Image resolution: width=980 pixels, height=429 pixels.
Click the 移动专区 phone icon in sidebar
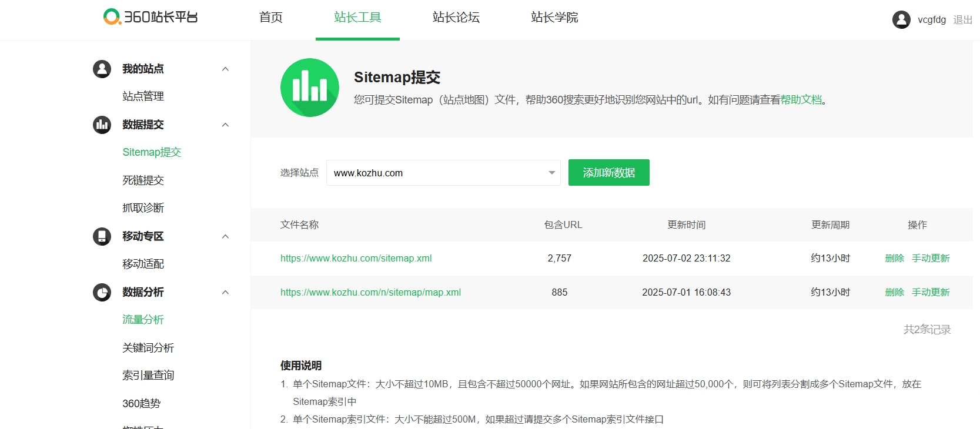coord(102,236)
